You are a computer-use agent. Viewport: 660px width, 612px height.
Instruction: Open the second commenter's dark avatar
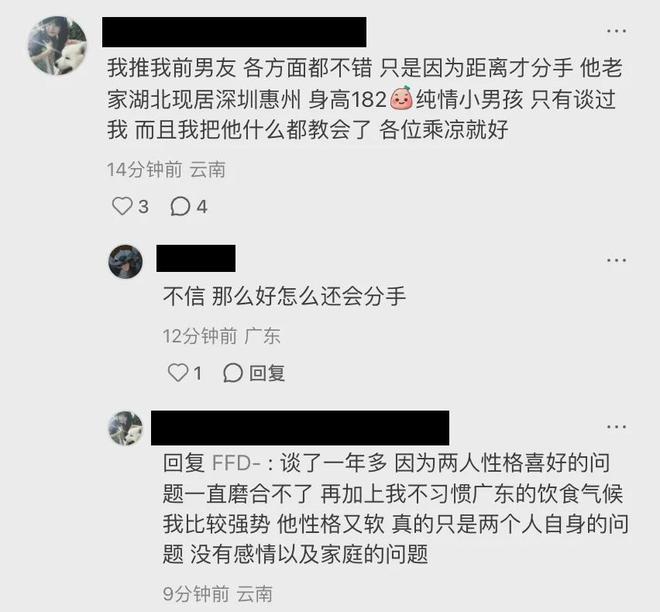[125, 261]
